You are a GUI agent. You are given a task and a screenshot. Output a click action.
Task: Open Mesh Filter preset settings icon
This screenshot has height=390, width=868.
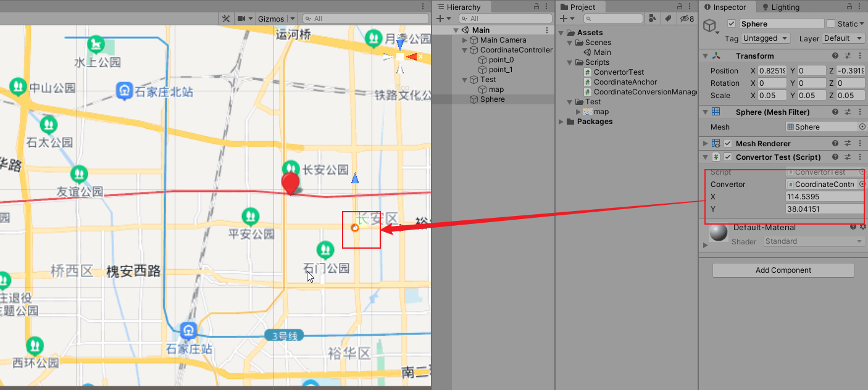pos(848,112)
